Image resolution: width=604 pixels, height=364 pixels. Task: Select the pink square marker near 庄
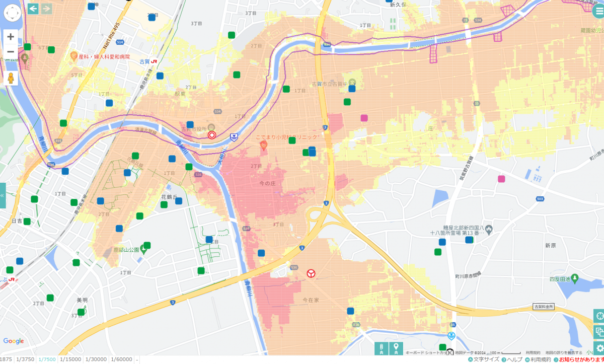click(364, 118)
